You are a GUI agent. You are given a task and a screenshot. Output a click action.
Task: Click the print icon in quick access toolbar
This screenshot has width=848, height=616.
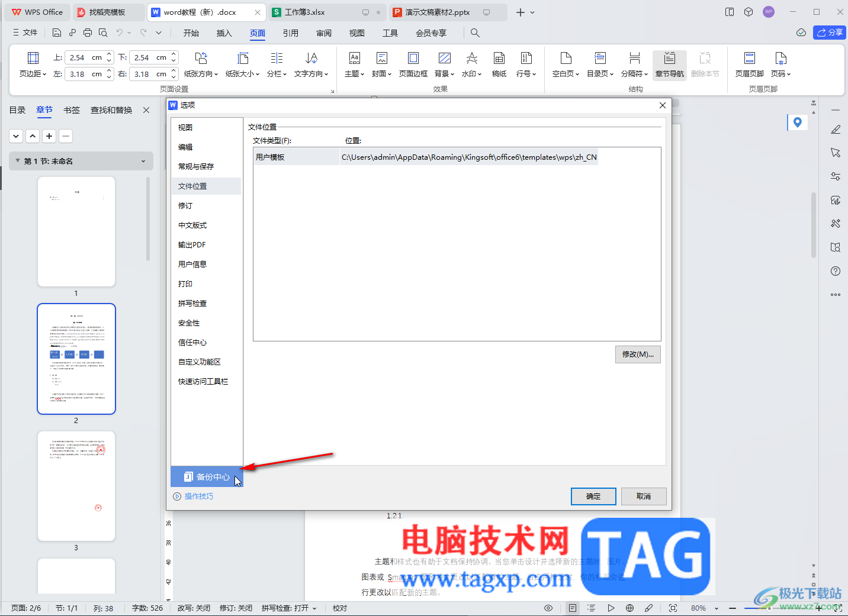tap(88, 33)
